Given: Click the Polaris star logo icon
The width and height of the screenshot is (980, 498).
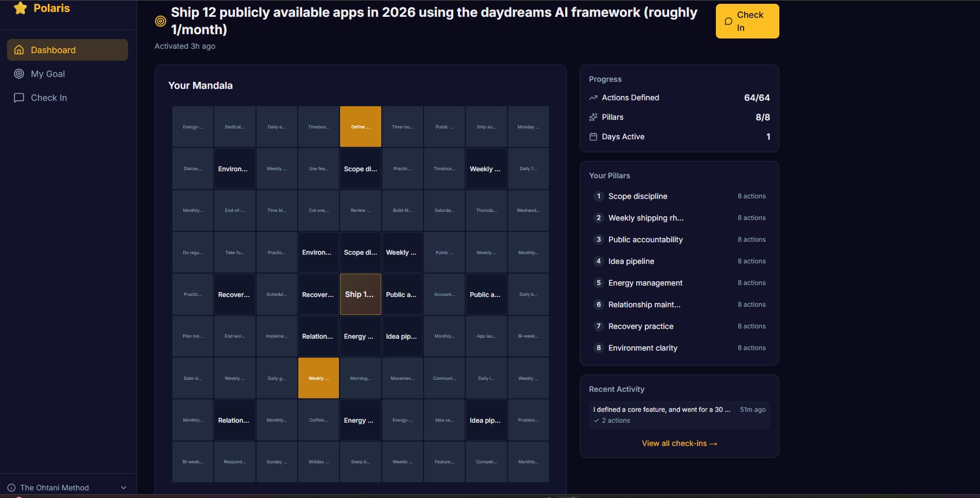Looking at the screenshot, I should [20, 8].
